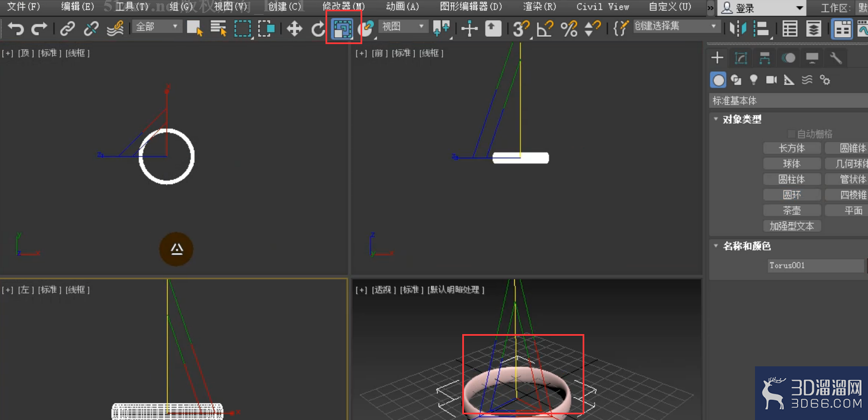Open Select by Name list tool
Viewport: 868px width, 420px height.
coord(218,29)
